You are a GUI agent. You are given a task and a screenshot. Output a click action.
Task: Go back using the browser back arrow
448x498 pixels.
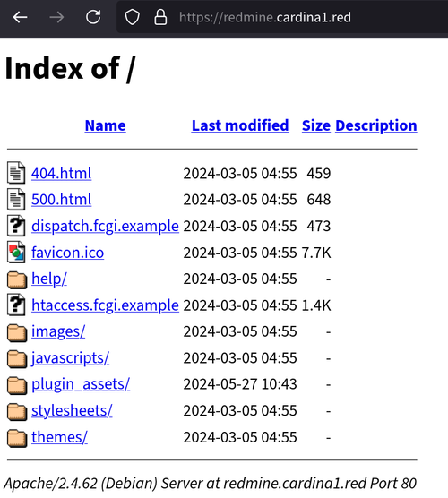pos(20,17)
